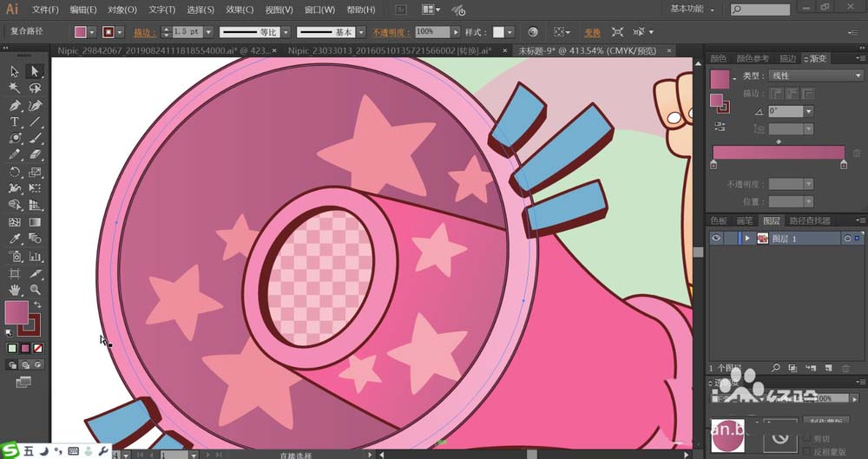Screen dimensions: 868x459
Task: Select the Artboard tool
Action: coord(15,273)
